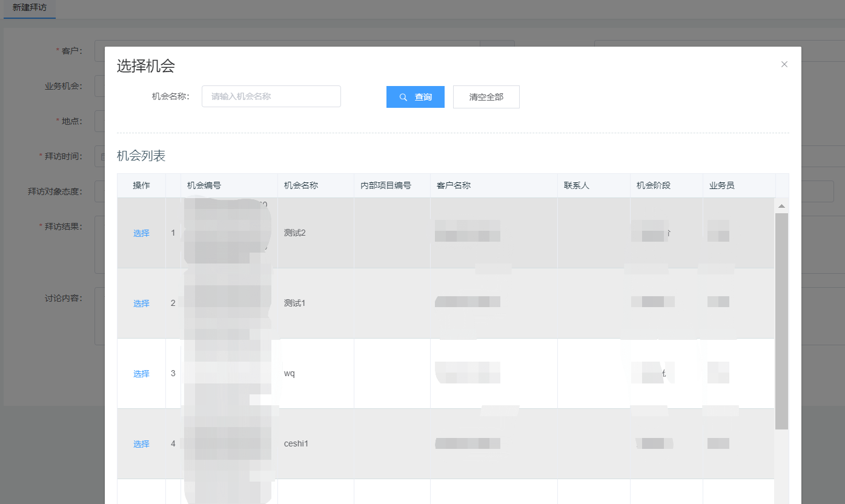845x504 pixels.
Task: Click the 测试2 opportunity name cell
Action: pyautogui.click(x=295, y=233)
